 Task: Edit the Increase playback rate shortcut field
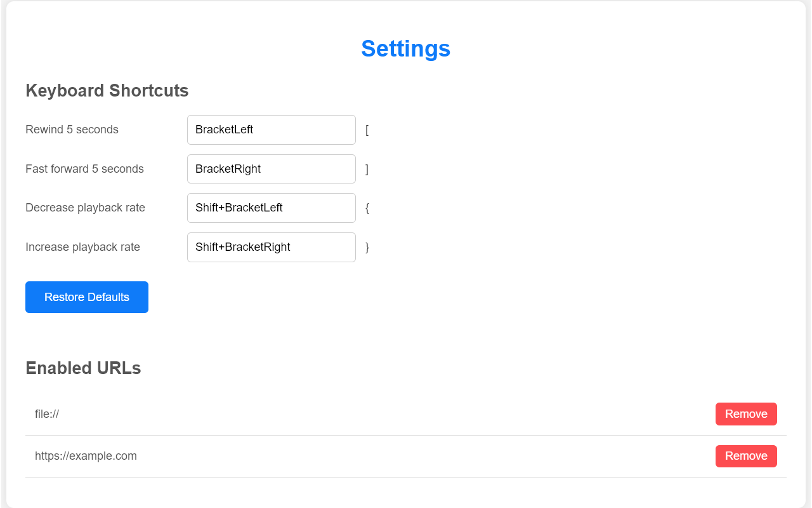coord(271,247)
